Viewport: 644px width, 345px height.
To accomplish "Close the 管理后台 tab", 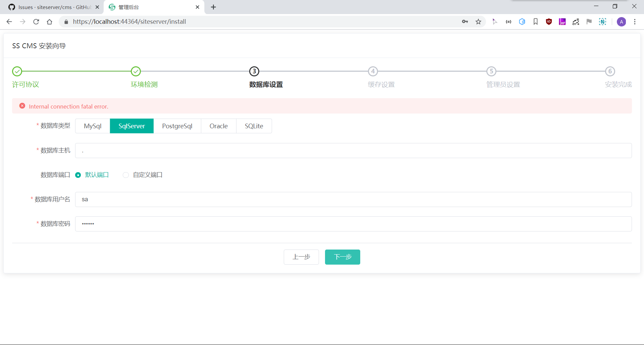I will pyautogui.click(x=198, y=7).
